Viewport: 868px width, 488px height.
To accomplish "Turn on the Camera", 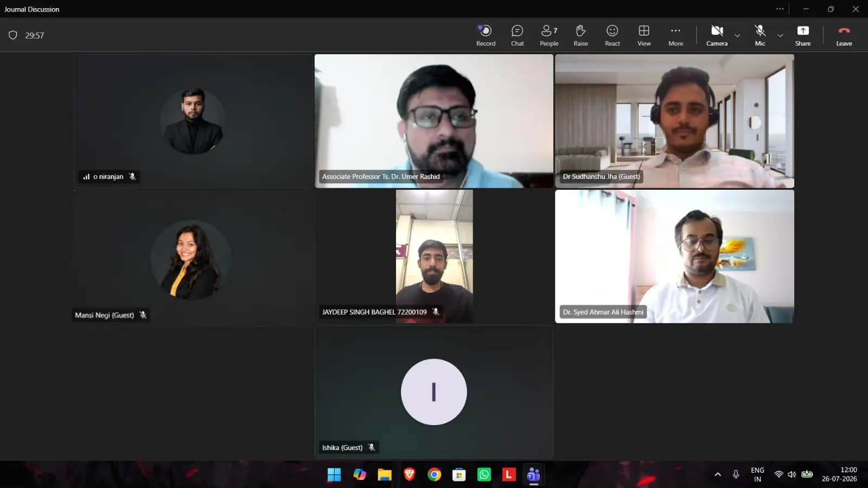I will (717, 35).
